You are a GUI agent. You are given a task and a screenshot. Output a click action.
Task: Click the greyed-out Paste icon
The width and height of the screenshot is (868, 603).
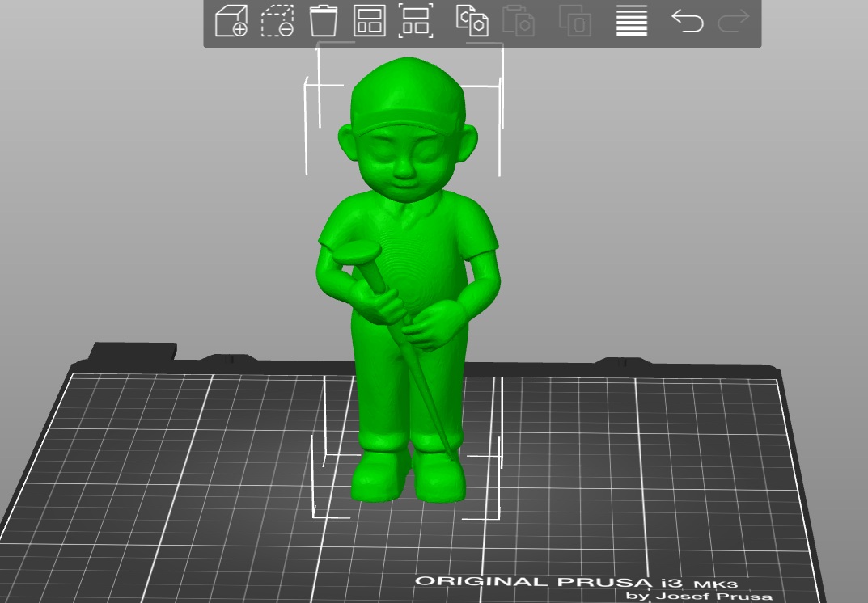(x=519, y=21)
